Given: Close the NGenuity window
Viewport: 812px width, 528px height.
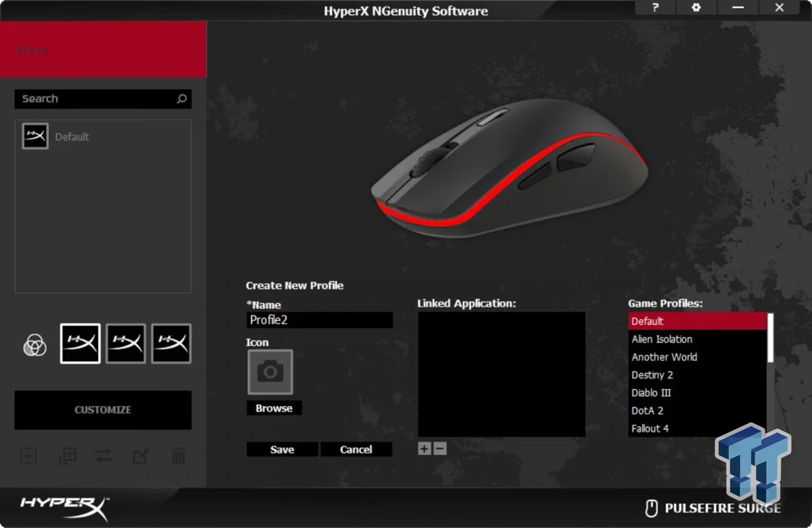Looking at the screenshot, I should pos(779,7).
